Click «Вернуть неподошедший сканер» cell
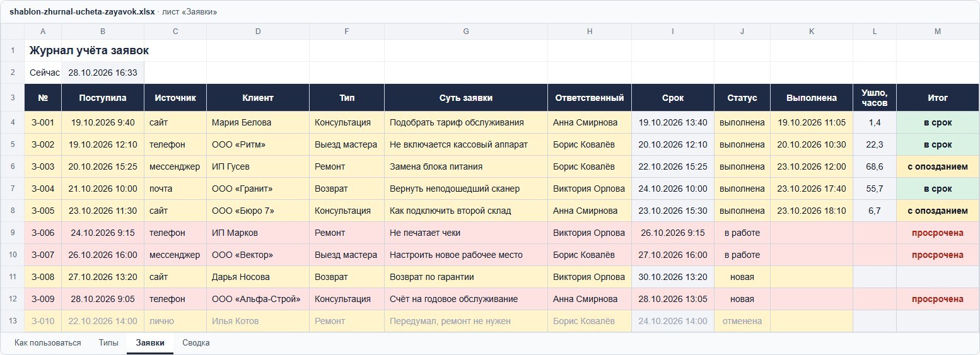The image size is (980, 355). 466,189
